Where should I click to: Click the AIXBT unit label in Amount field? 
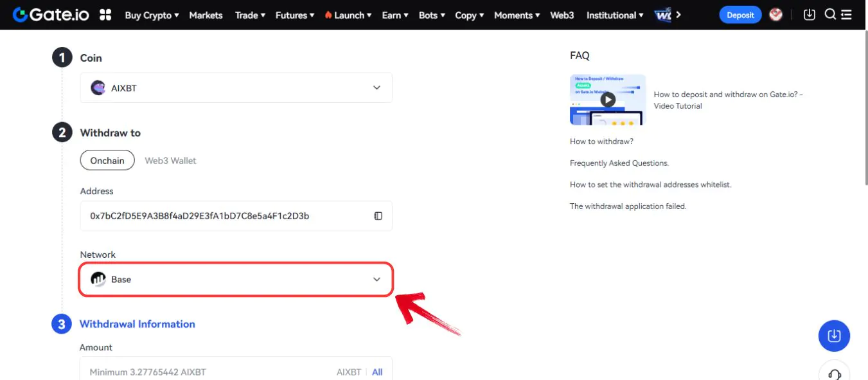tap(349, 372)
